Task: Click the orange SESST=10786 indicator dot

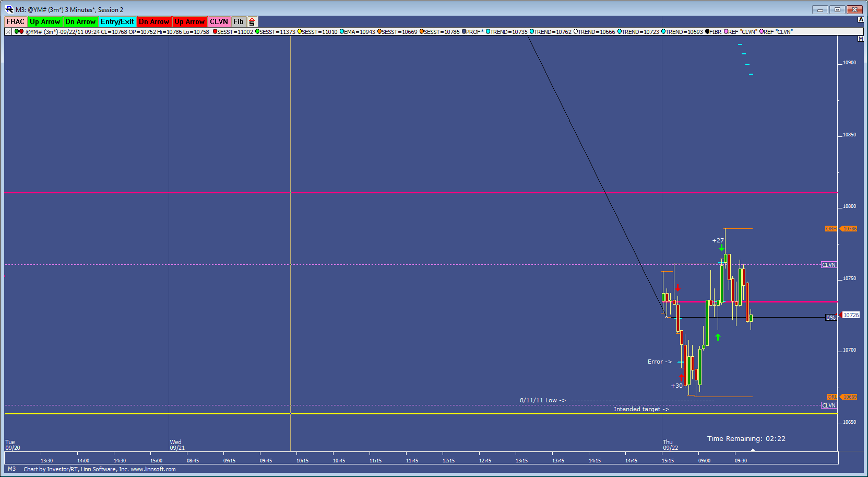Action: pyautogui.click(x=422, y=32)
